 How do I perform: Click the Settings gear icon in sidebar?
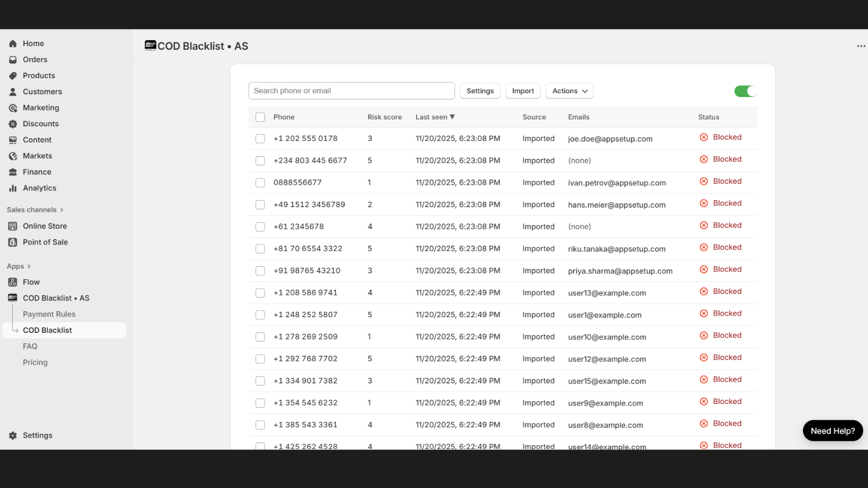(13, 435)
